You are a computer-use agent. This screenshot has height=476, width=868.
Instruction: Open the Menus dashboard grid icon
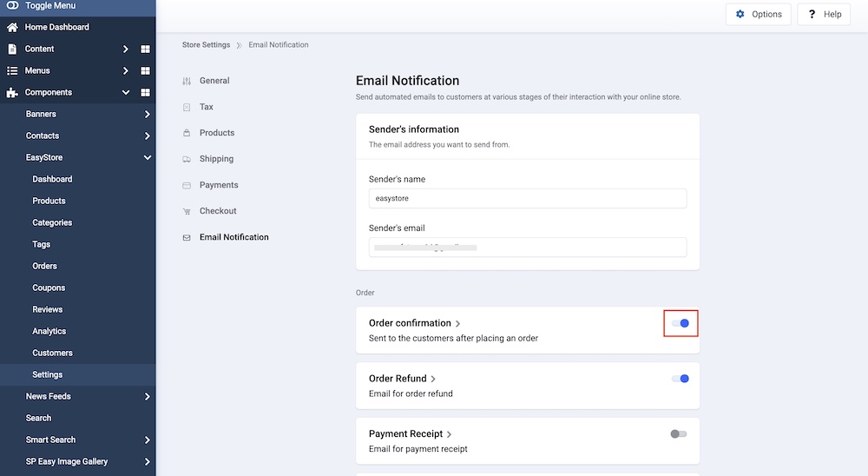coord(146,70)
